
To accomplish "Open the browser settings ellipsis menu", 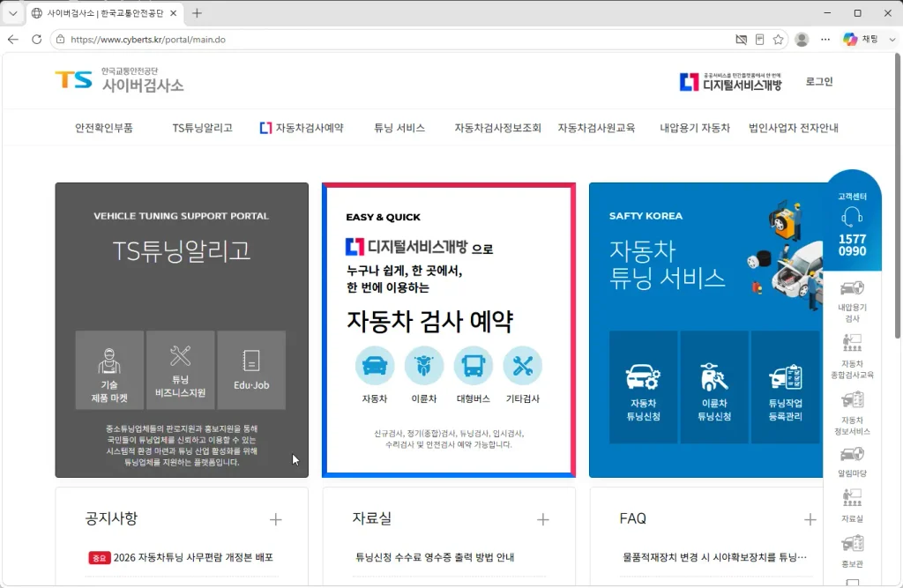I will tap(825, 39).
